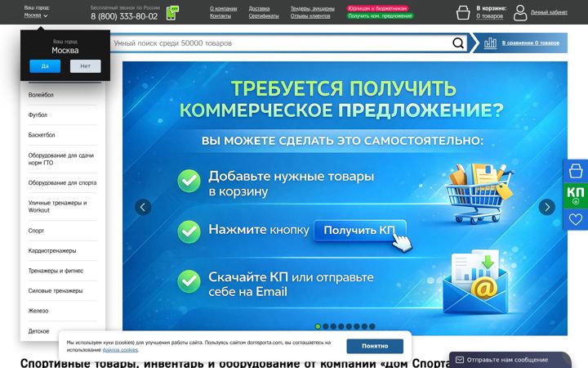588x368 pixels.
Task: Click Юрлицам и бюджетникам red badge
Action: 377,8
